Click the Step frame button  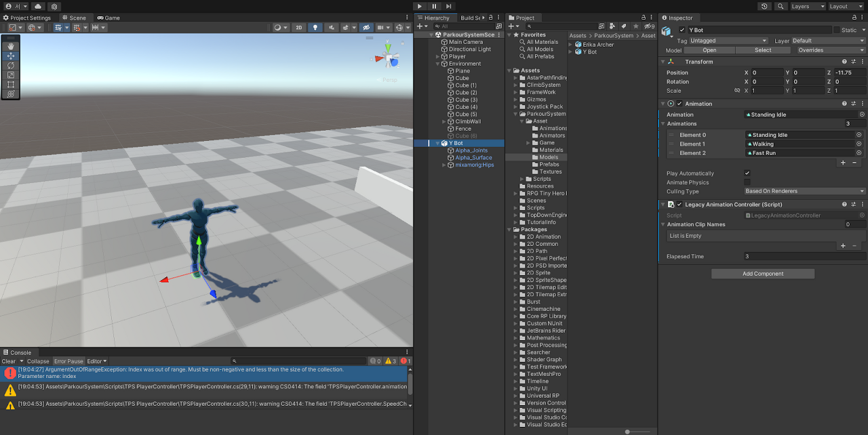point(448,6)
